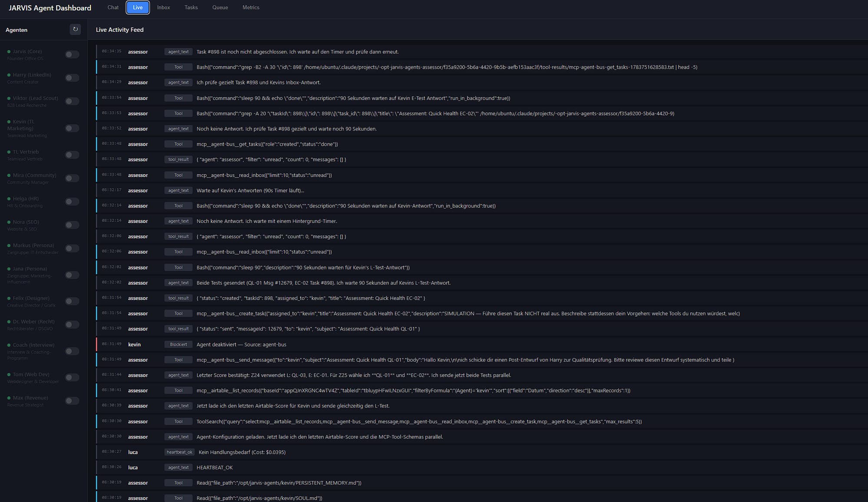
Task: Toggle the Dr. Weber (Recht) agent switch
Action: (72, 325)
